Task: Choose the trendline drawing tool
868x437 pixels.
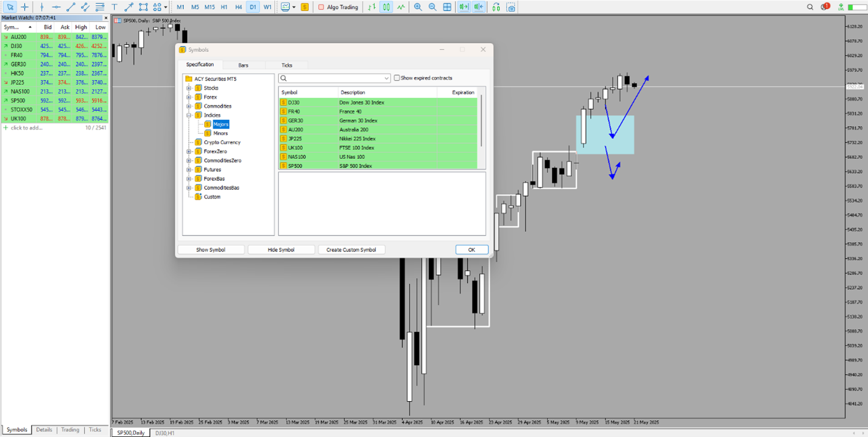Action: point(71,7)
